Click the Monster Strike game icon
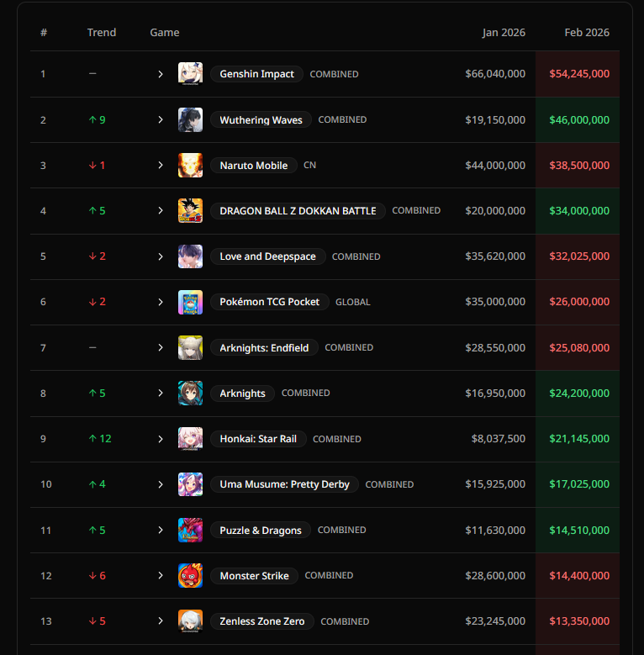 pyautogui.click(x=191, y=576)
